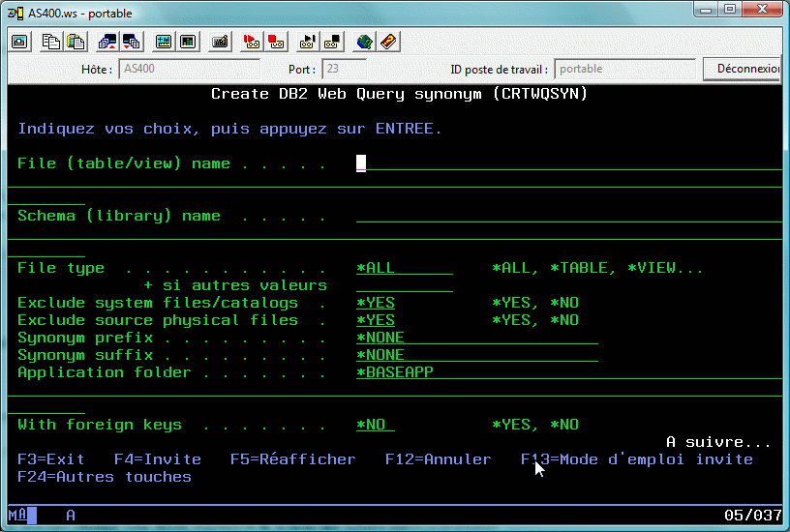Screen dimensions: 790x532
Task: Click the Copy toolbar icon
Action: [51, 42]
